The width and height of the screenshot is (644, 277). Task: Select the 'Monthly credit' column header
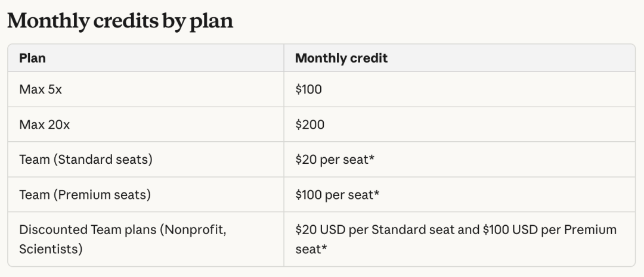pos(341,58)
